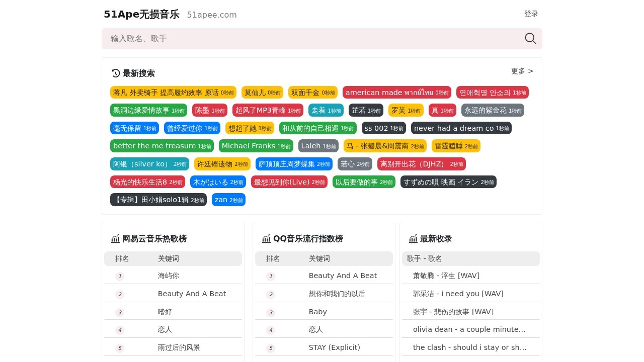Screen dimensions: 644x362
Task: Open the 登录 link
Action: (531, 14)
